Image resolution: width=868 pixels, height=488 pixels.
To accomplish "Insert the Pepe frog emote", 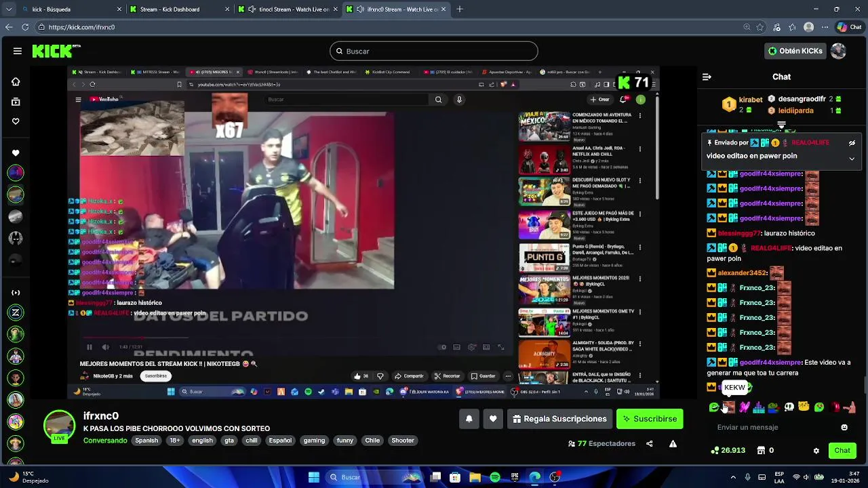I will 774,407.
